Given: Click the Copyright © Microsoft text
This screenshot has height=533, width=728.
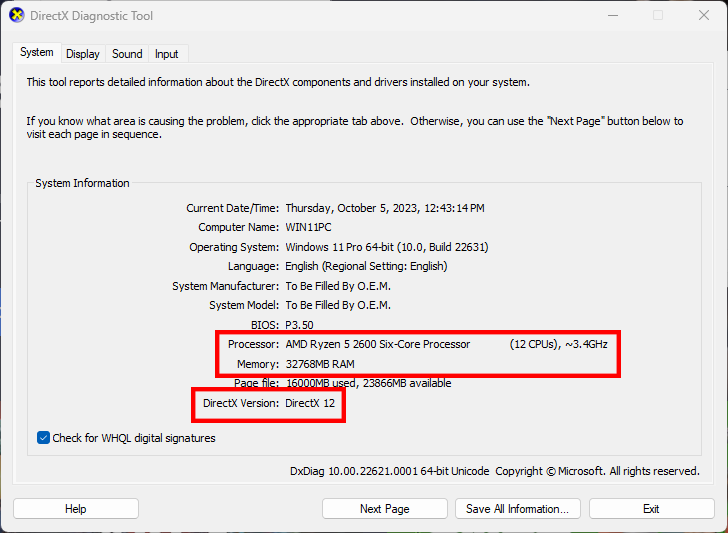Looking at the screenshot, I should (550, 471).
